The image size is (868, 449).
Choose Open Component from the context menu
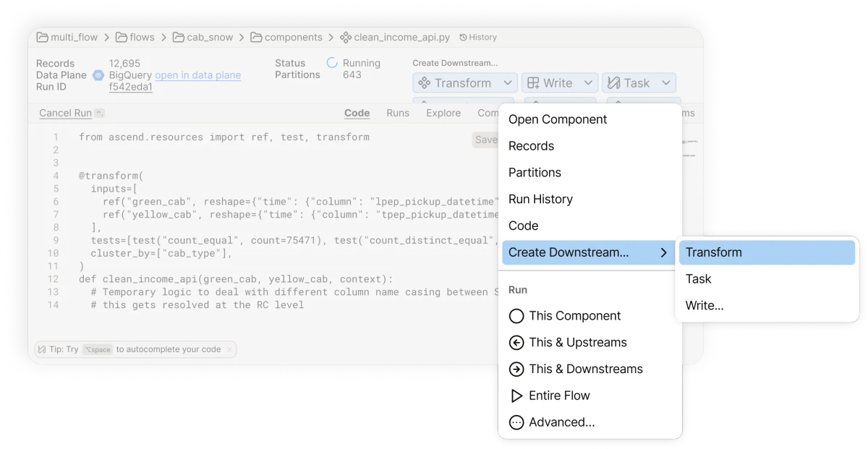[x=556, y=119]
